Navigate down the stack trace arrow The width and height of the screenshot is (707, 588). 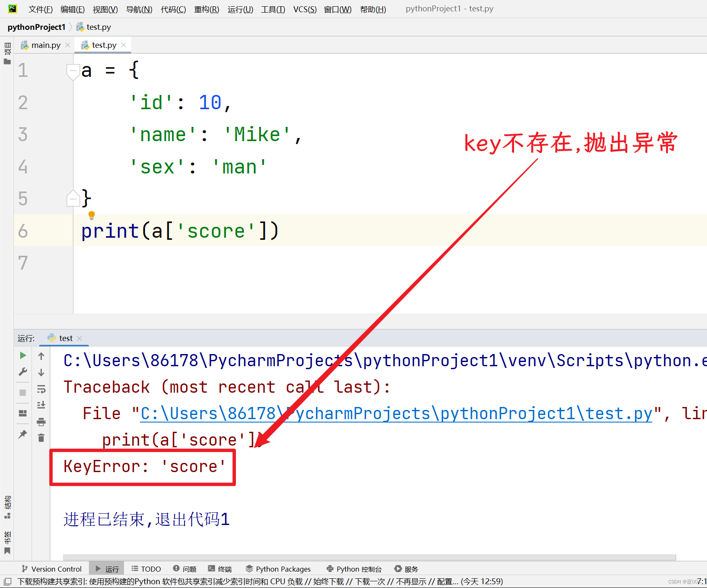(41, 373)
